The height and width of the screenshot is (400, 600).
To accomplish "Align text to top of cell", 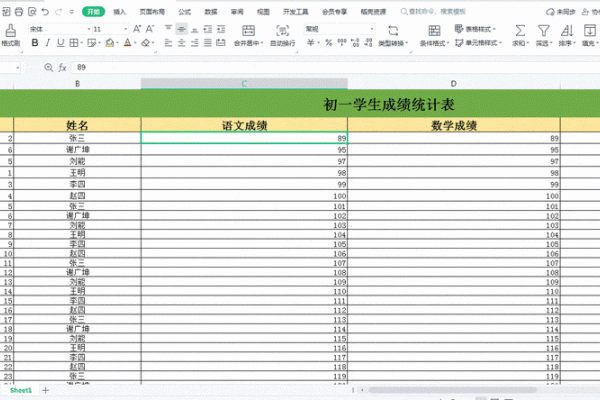I will tap(168, 29).
